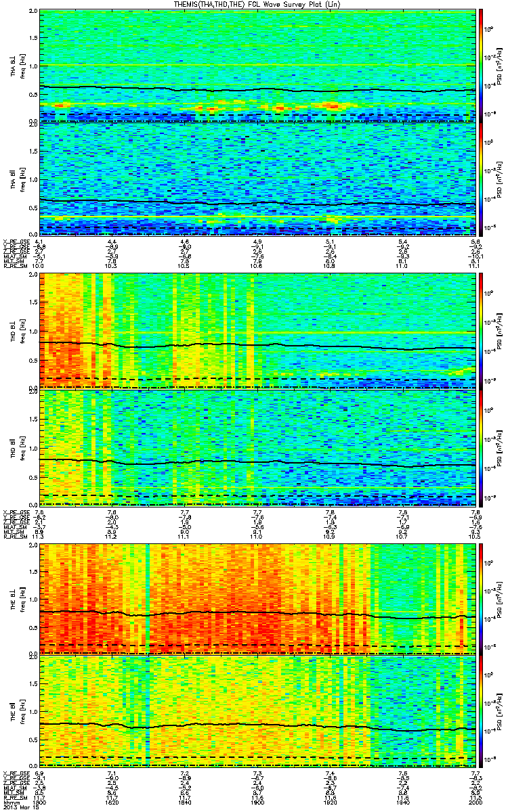Click the THA B-perpendicular PSD color bar

480,66
